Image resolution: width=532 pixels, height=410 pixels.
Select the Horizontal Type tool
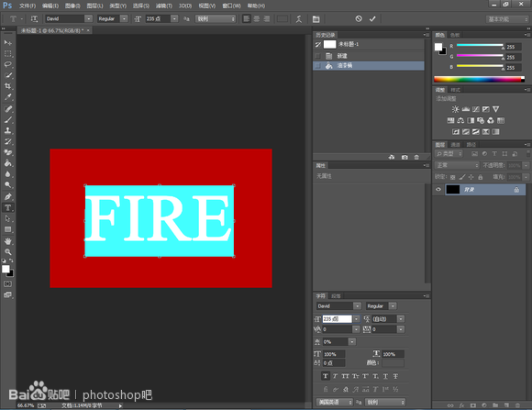coord(8,207)
